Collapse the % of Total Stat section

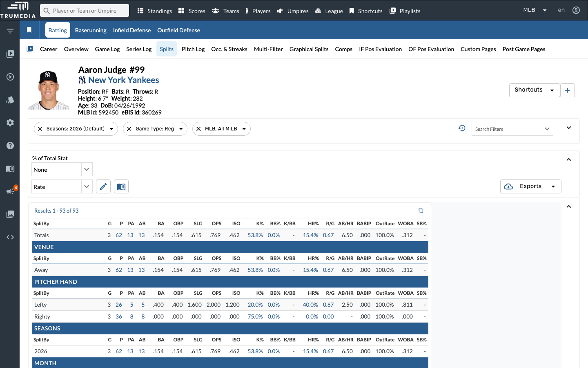coord(569,159)
